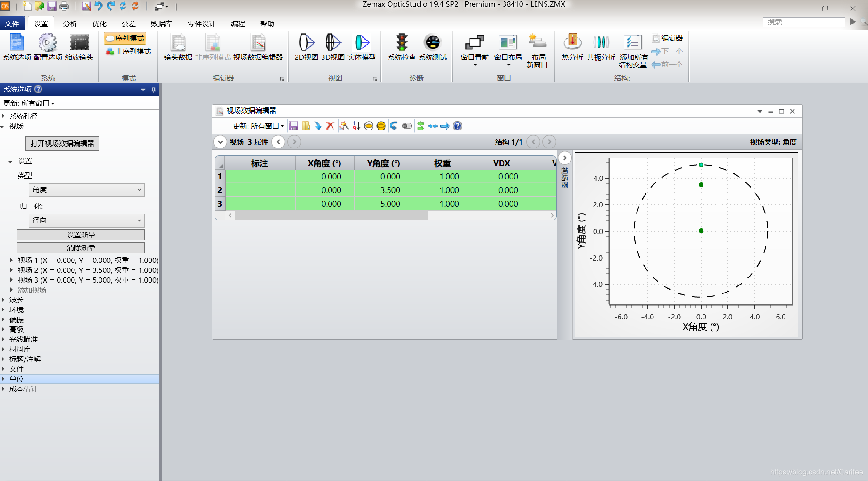Click 布局新窗口 icon
The image size is (868, 481).
(x=537, y=51)
